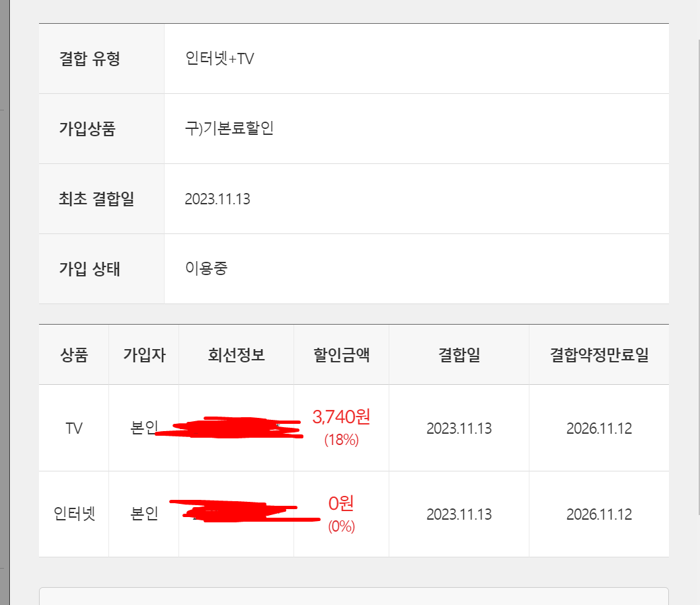
Task: Click the 최초 결합일 label
Action: 97,198
